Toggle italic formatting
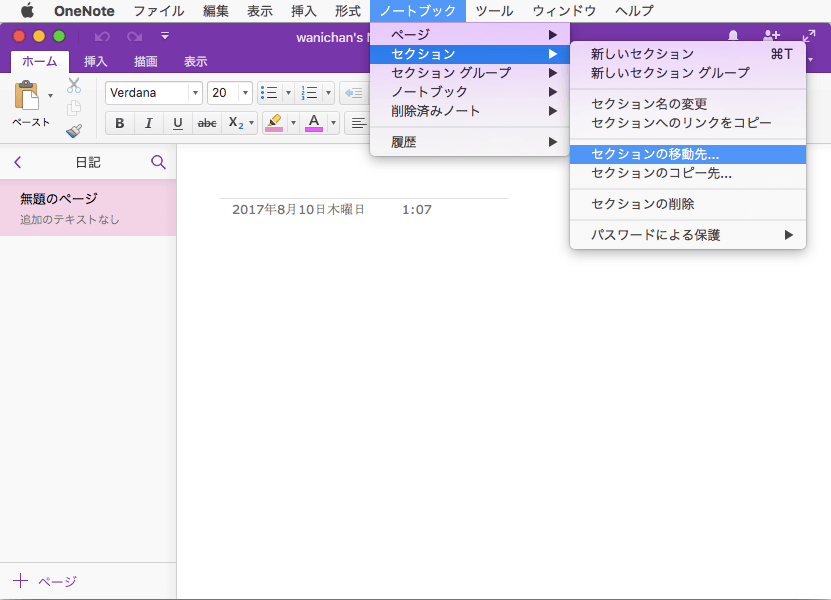The image size is (831, 600). click(148, 123)
